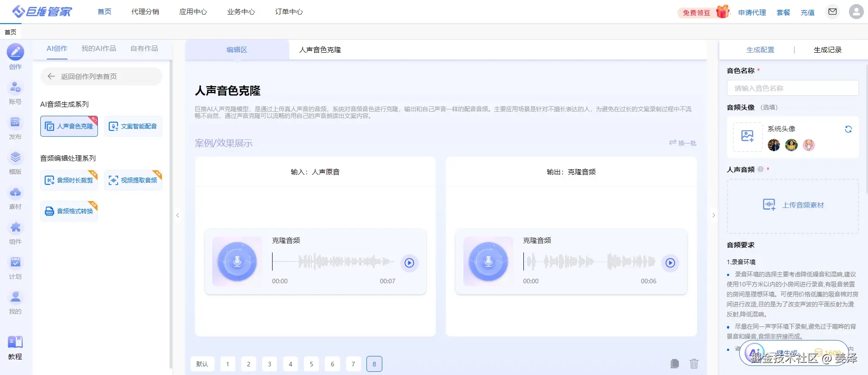This screenshot has height=375, width=868.
Task: Click the back arrow 返回创作列表首页
Action: pos(51,76)
